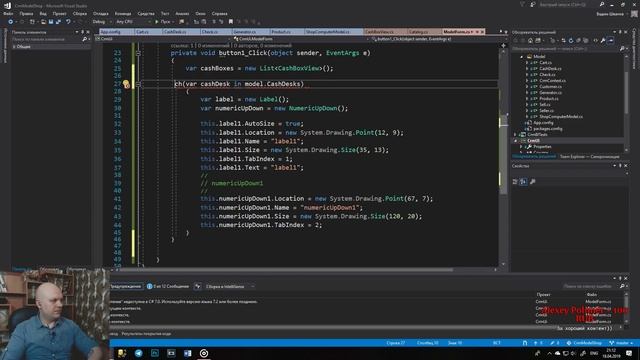Pin the Solution Explorer panel with the pin icon
Image resolution: width=640 pixels, height=360 pixels.
coord(620,32)
